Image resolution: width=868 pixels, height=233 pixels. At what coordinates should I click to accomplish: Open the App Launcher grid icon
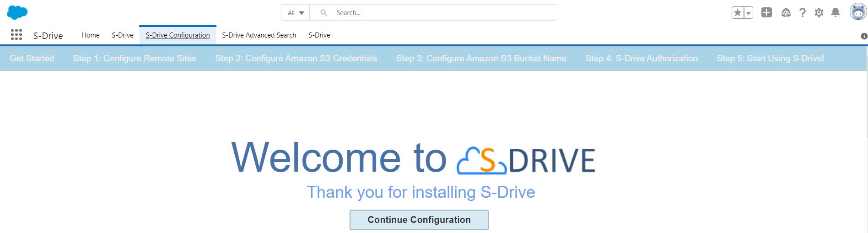(x=16, y=35)
